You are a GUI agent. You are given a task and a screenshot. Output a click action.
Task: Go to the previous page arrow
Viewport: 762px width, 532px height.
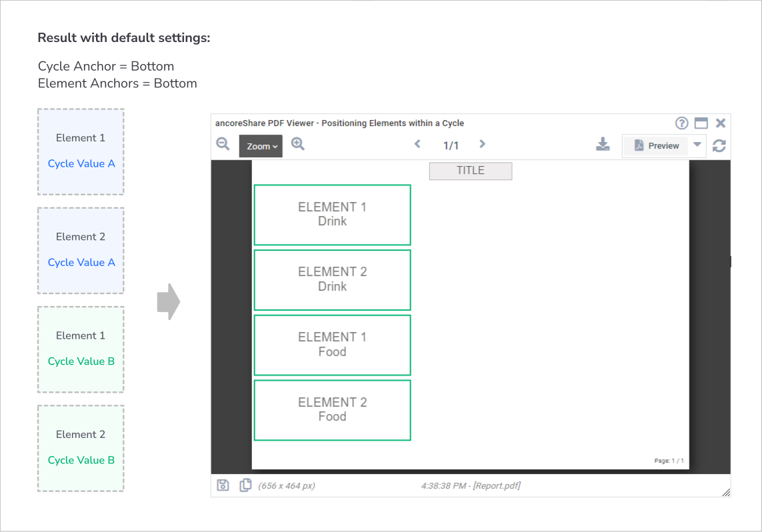click(417, 144)
